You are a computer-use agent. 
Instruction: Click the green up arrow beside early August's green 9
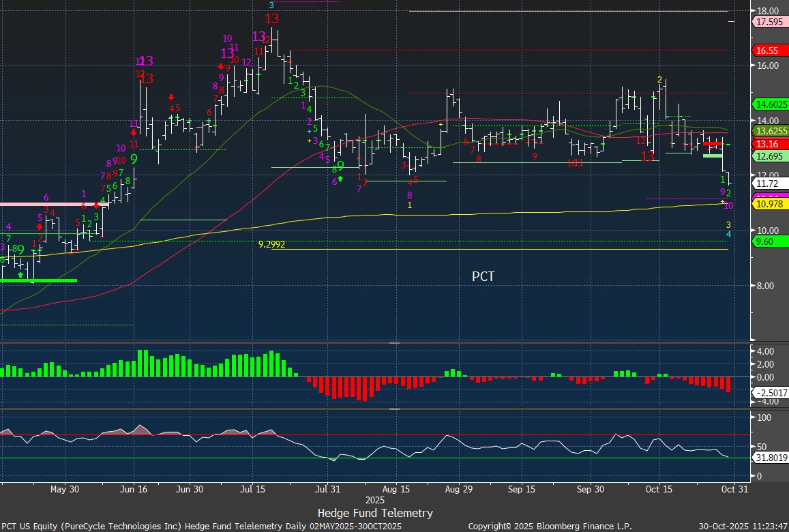(340, 178)
